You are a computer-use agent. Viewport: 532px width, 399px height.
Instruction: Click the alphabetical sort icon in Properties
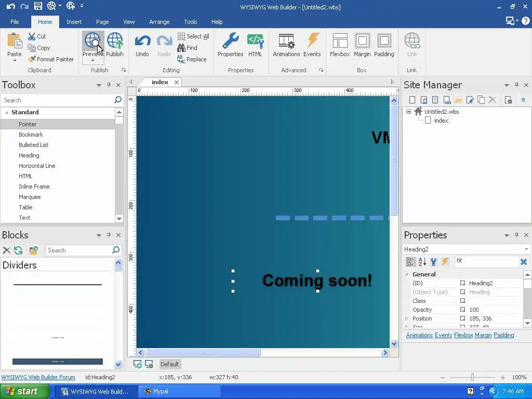[422, 262]
